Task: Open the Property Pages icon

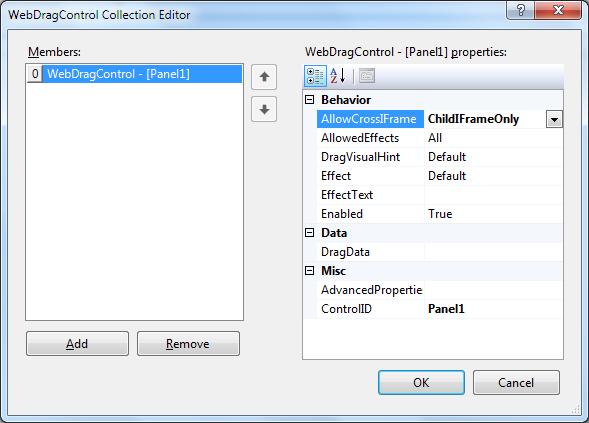Action: point(367,76)
